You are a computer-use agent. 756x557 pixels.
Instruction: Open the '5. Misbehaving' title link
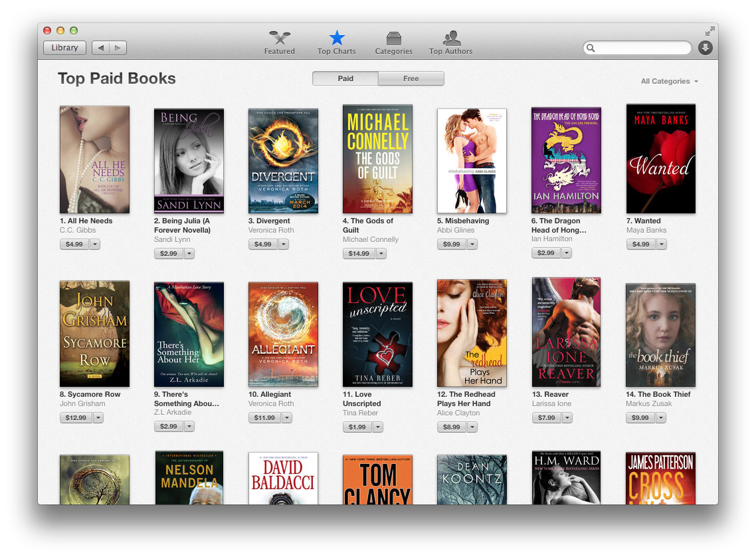463,221
